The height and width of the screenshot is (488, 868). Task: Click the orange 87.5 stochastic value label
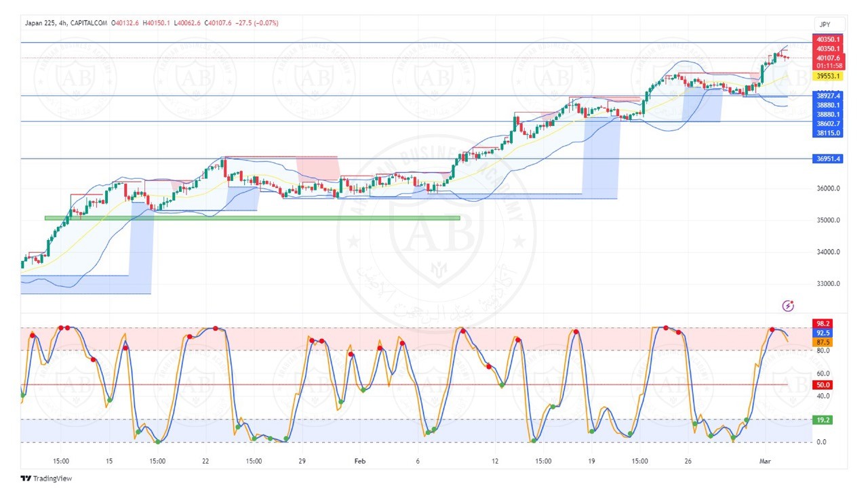(823, 342)
